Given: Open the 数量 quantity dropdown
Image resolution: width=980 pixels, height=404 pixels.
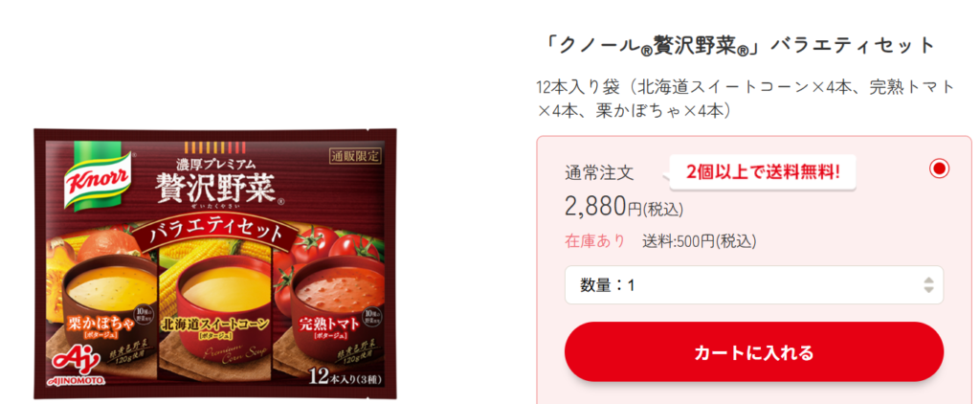Looking at the screenshot, I should tap(754, 285).
